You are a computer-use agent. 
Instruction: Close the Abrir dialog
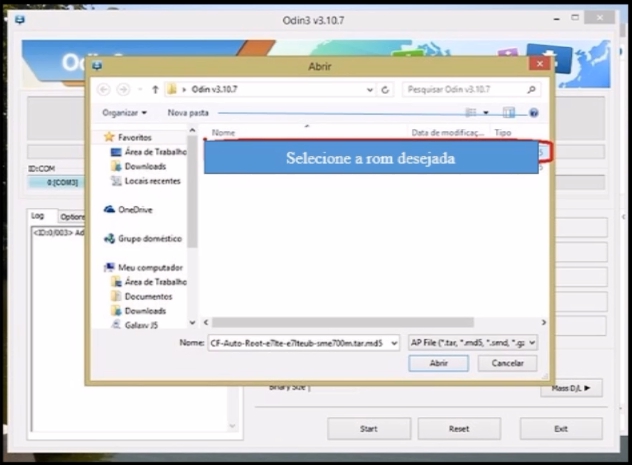(540, 64)
